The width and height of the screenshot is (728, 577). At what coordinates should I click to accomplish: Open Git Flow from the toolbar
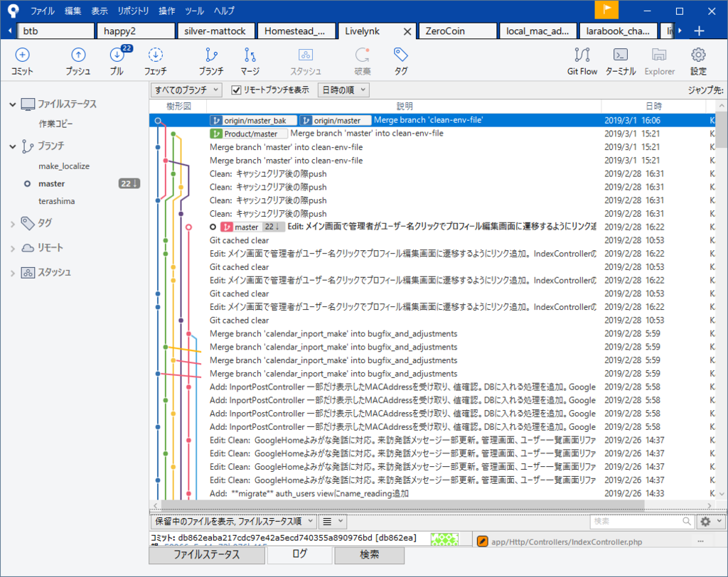point(582,61)
